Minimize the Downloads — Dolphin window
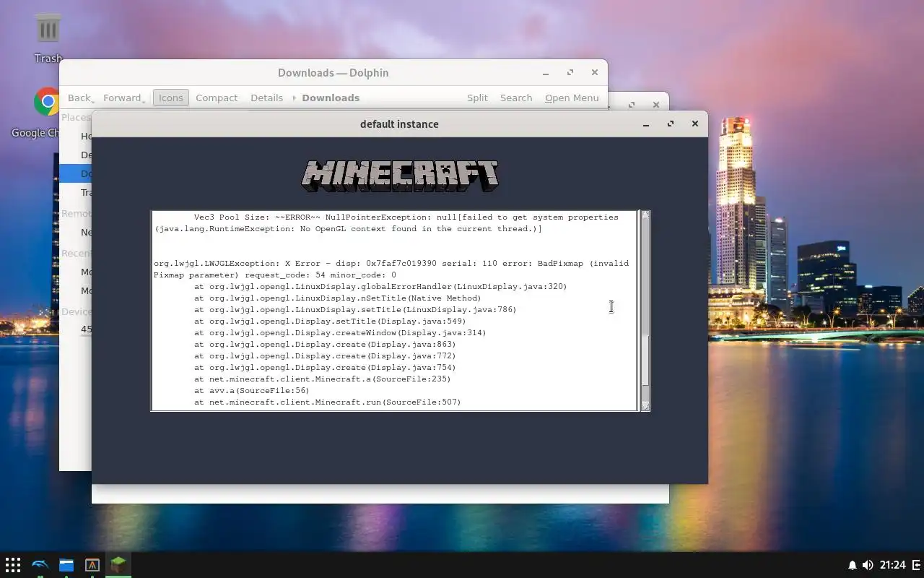 [x=546, y=73]
